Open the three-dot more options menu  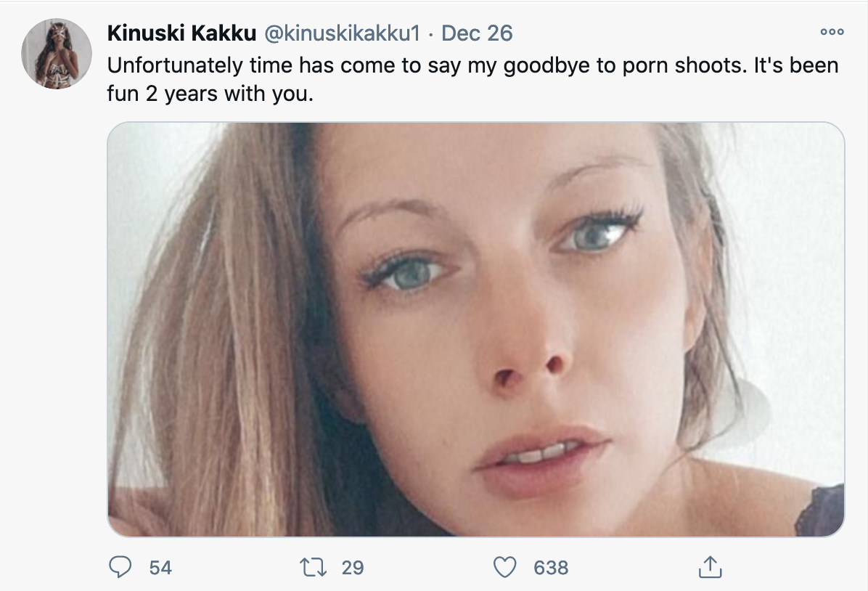coord(832,31)
